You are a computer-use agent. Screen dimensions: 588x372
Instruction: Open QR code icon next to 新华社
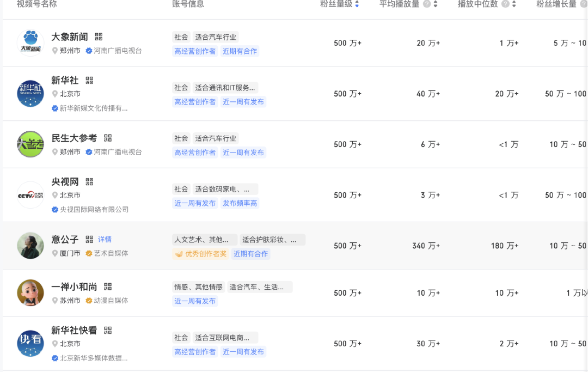(x=89, y=80)
